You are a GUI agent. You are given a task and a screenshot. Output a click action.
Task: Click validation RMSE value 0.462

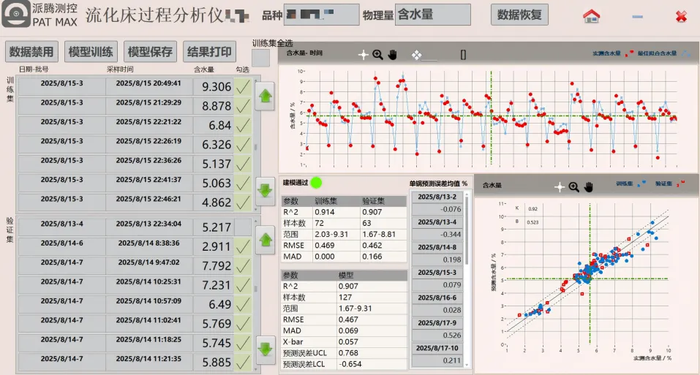(x=384, y=246)
